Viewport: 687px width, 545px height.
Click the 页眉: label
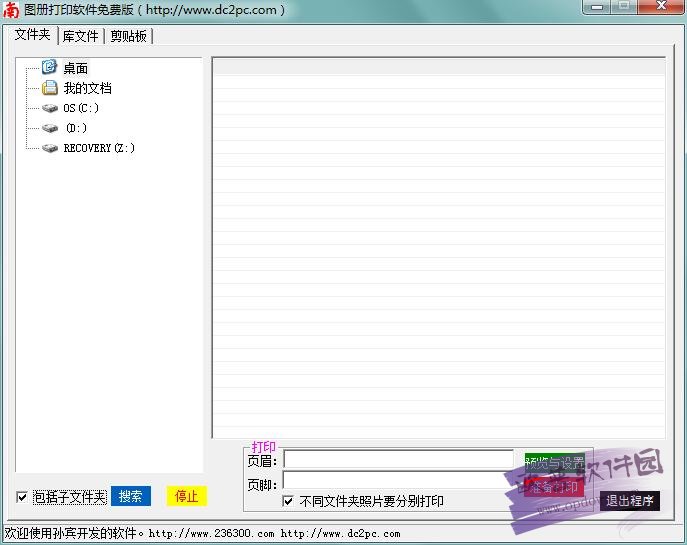pyautogui.click(x=262, y=461)
